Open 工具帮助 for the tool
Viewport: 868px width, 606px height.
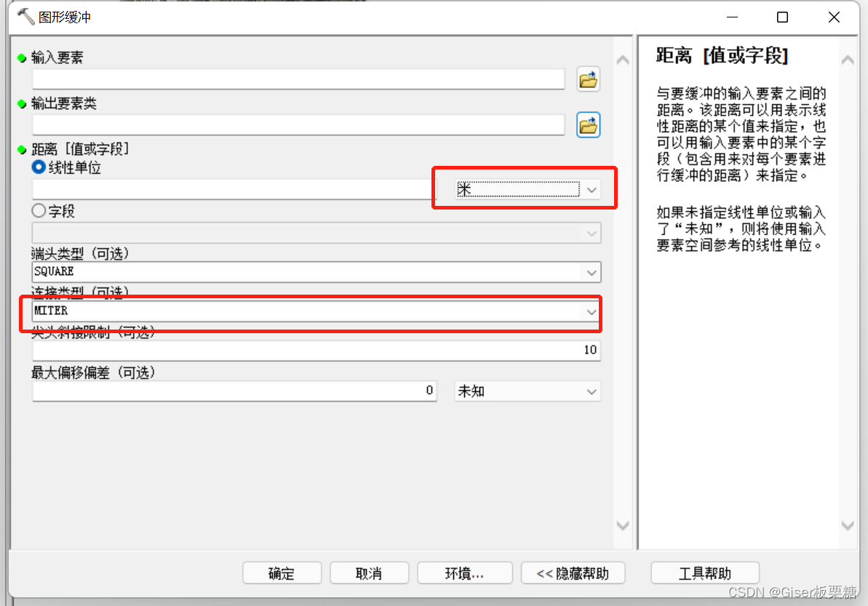[704, 573]
